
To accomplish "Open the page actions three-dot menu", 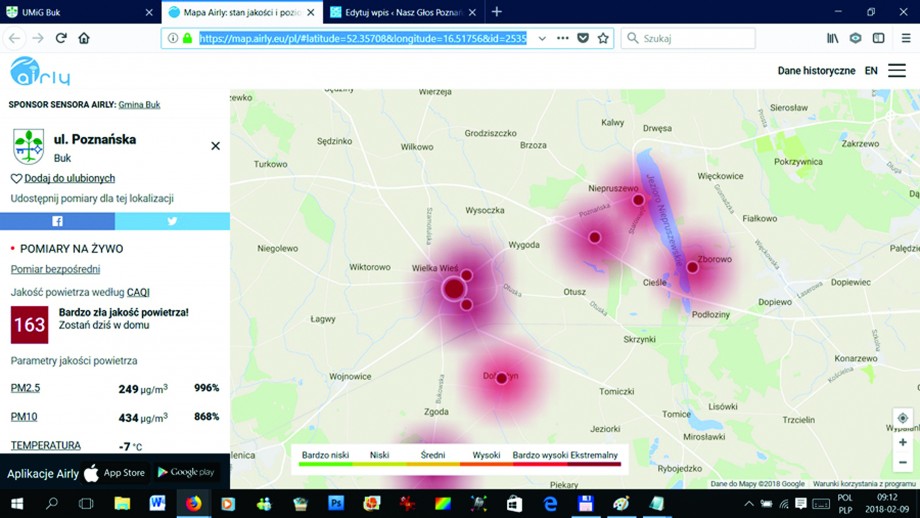I will click(x=563, y=38).
